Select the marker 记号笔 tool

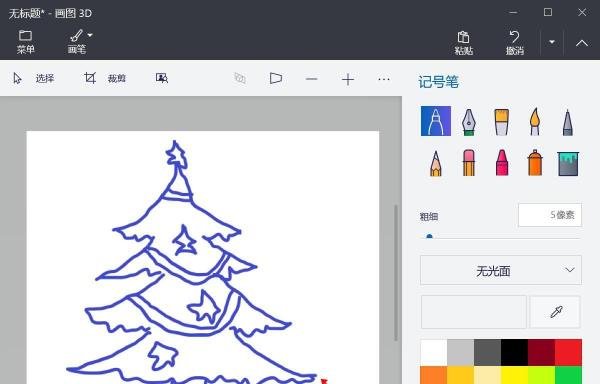(436, 121)
